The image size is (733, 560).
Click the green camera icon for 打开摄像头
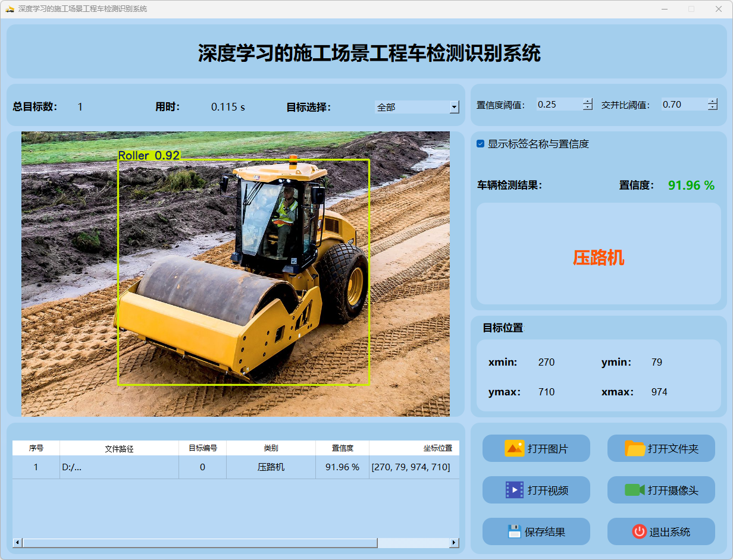634,490
